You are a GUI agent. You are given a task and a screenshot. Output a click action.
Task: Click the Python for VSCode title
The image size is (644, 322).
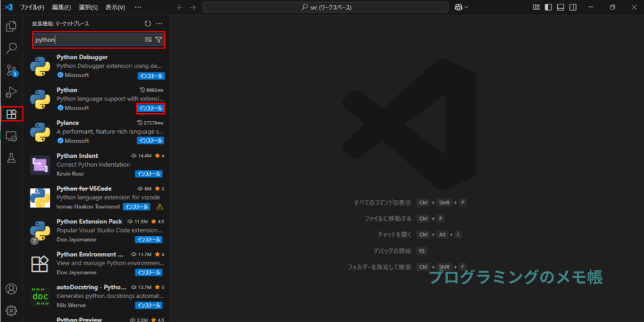point(84,189)
